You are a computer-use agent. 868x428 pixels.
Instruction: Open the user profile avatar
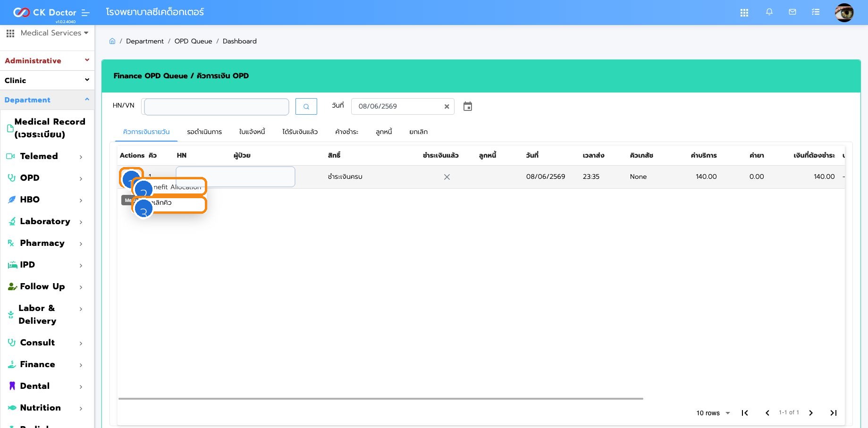point(844,13)
